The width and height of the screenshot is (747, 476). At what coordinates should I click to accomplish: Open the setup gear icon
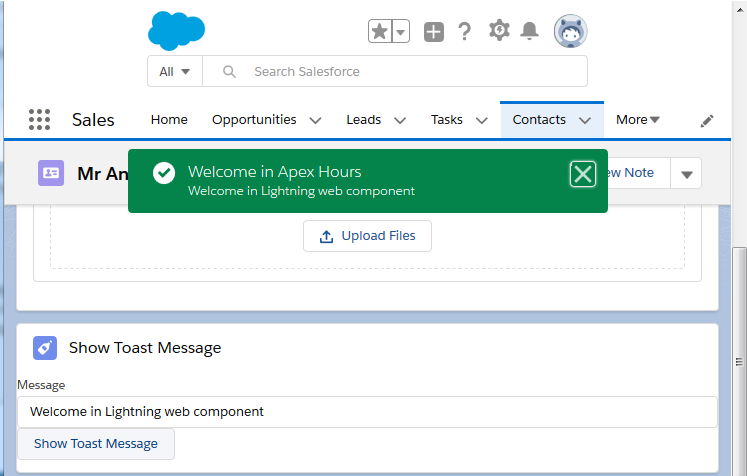[499, 30]
